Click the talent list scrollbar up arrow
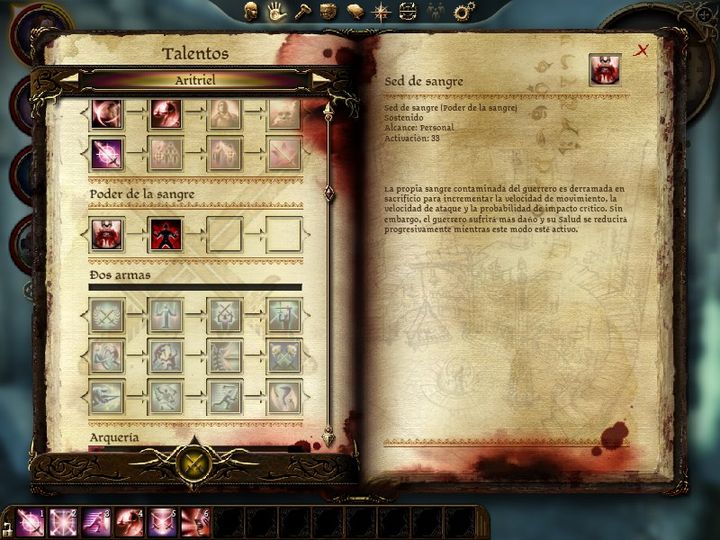Image resolution: width=720 pixels, height=540 pixels. (328, 111)
